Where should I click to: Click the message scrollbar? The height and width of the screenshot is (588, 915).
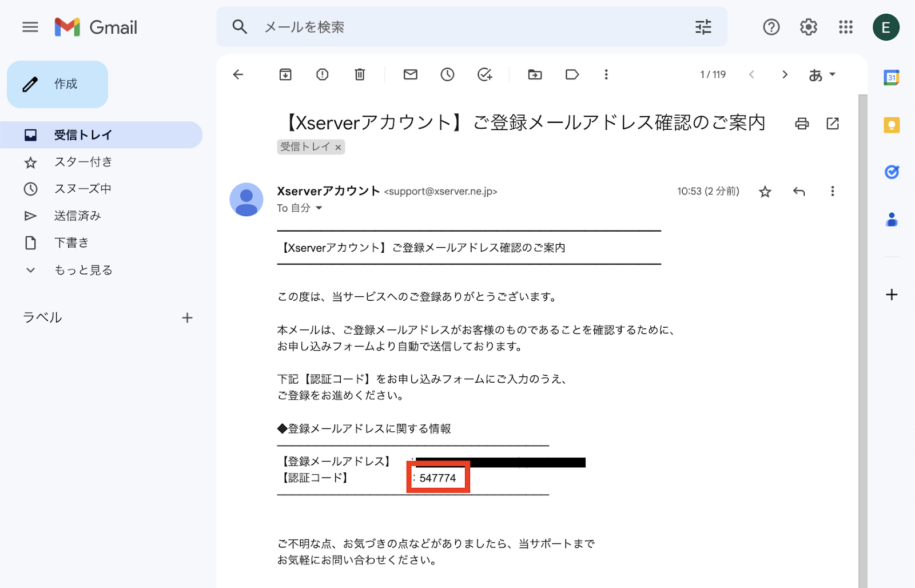coord(862,341)
